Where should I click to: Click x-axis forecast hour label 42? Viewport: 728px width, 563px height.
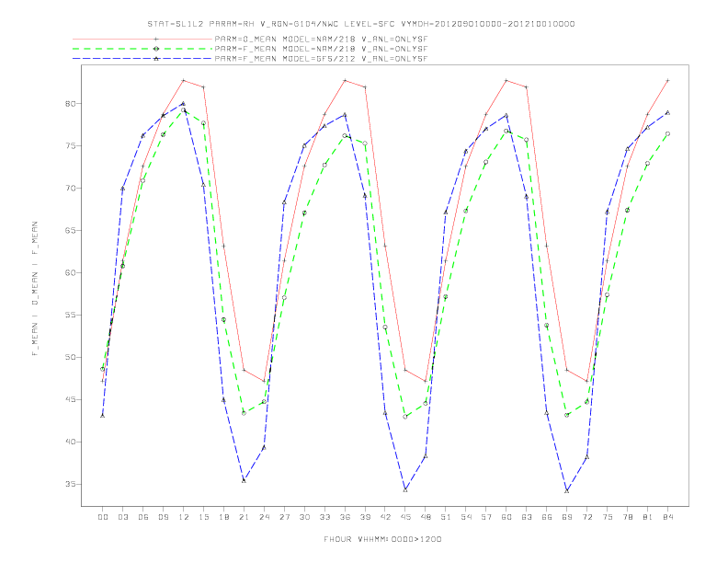tap(385, 517)
